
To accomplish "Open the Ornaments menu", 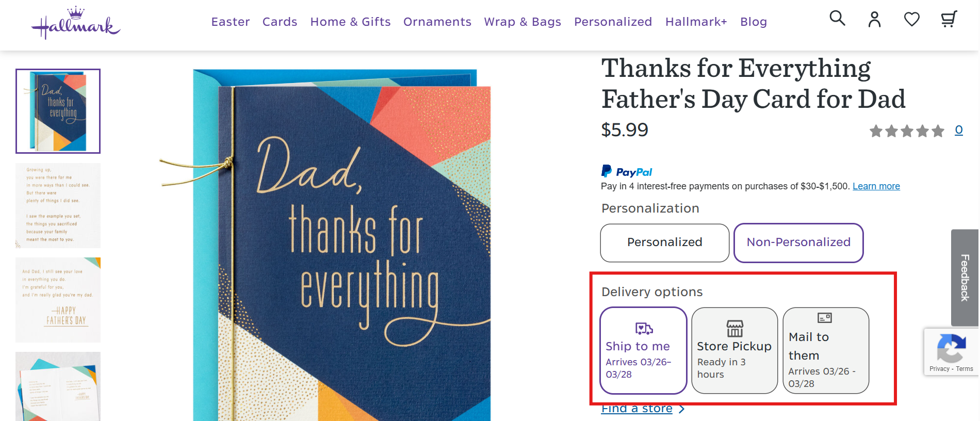I will click(437, 22).
